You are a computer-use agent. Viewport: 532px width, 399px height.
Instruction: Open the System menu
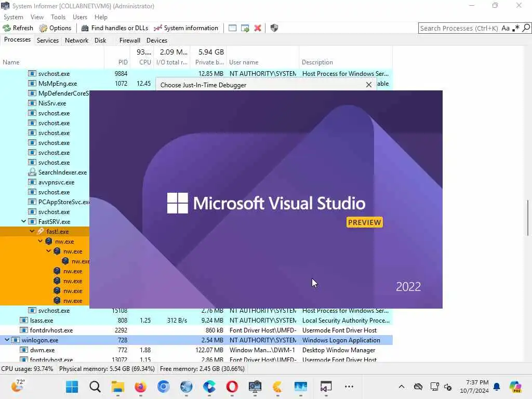[14, 17]
